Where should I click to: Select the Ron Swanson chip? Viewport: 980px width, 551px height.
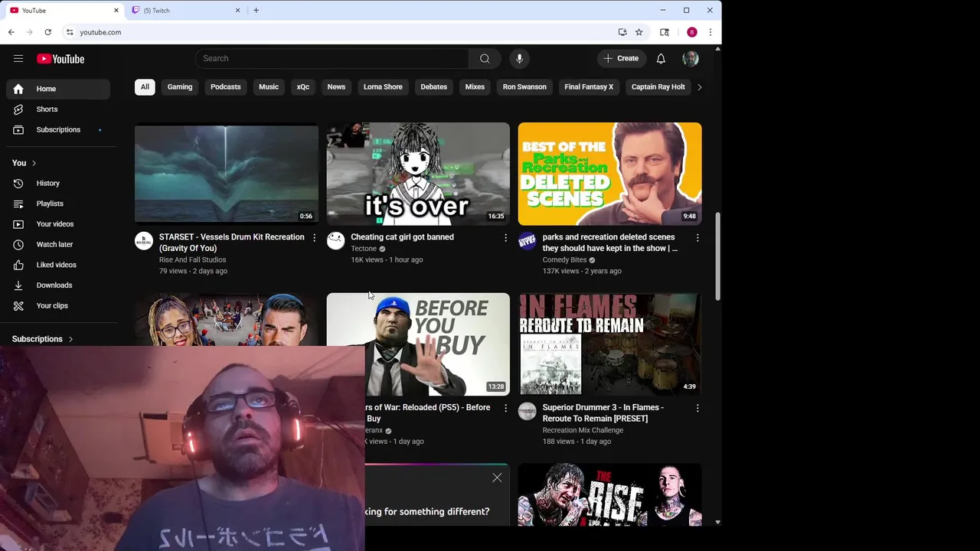(x=524, y=87)
